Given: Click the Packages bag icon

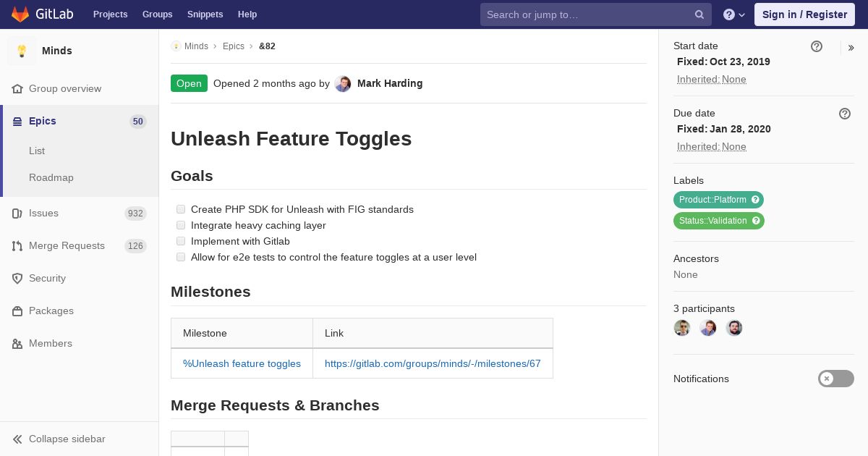Looking at the screenshot, I should pyautogui.click(x=17, y=311).
